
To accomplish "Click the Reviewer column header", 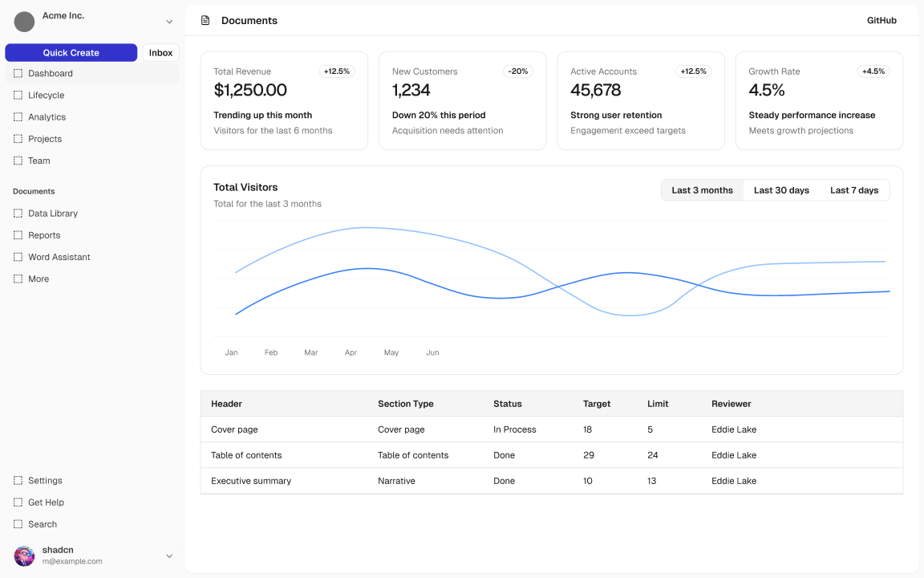I will pos(731,404).
